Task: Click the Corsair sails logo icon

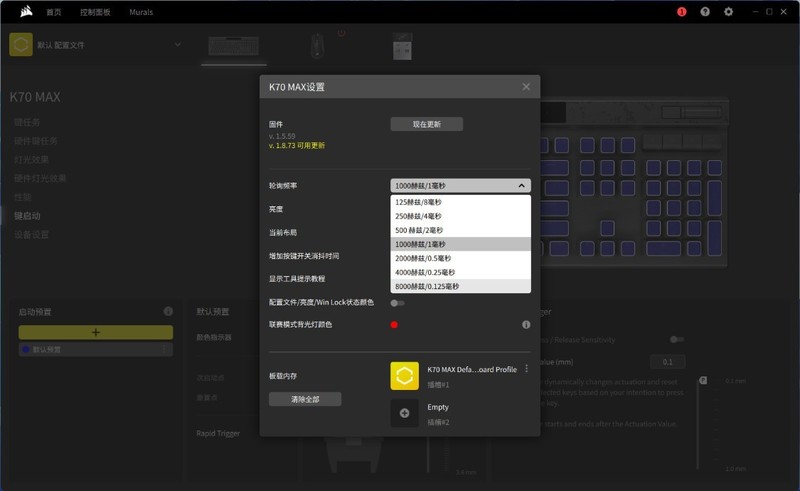Action: (x=26, y=11)
